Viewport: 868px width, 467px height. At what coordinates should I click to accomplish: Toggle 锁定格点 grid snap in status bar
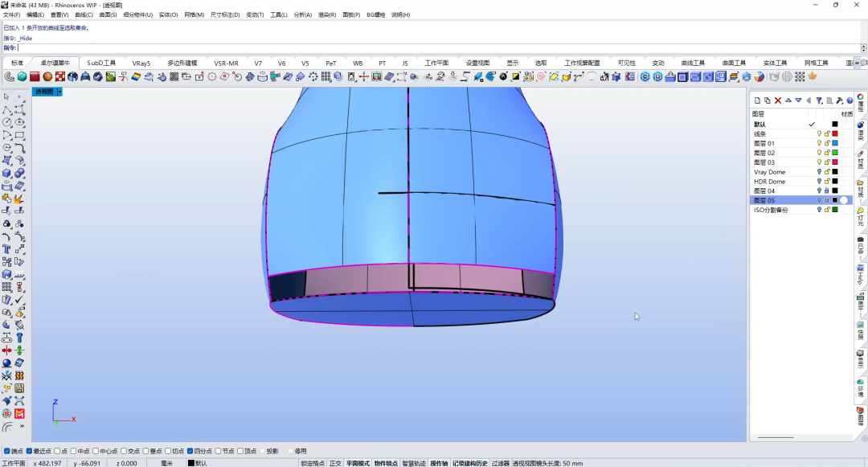coord(312,463)
